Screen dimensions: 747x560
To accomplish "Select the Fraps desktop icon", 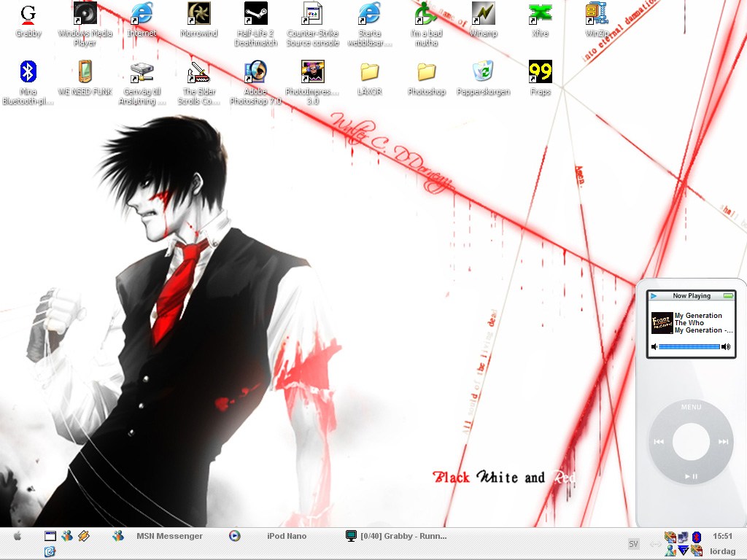I will point(540,72).
